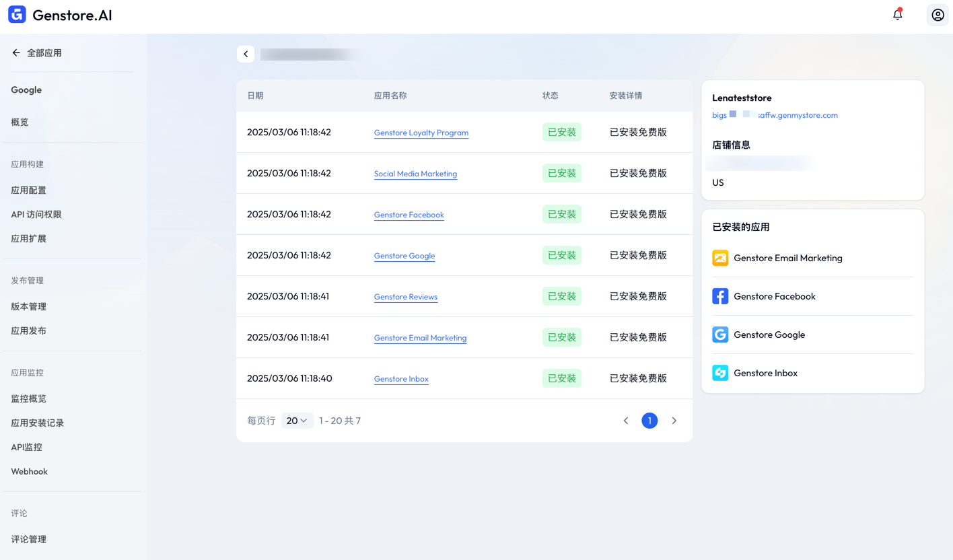Open Webhook in the sidebar
Screen dimensions: 953x560
coord(29,471)
